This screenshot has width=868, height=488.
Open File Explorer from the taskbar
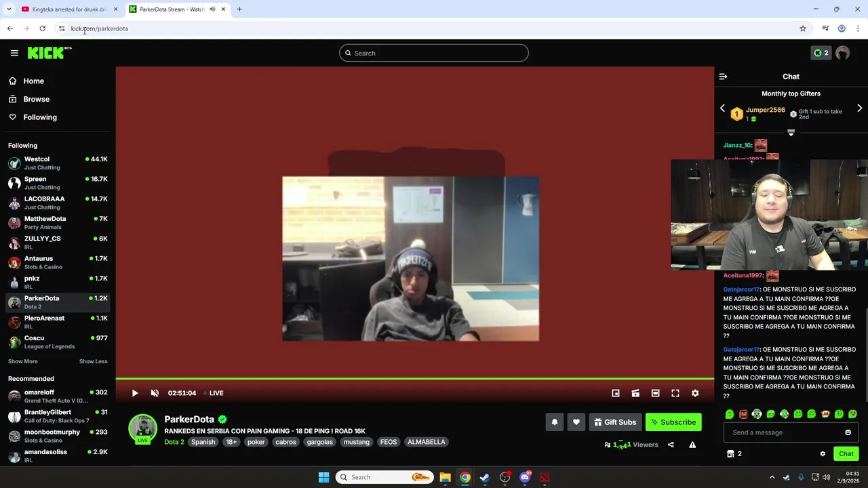point(445,477)
